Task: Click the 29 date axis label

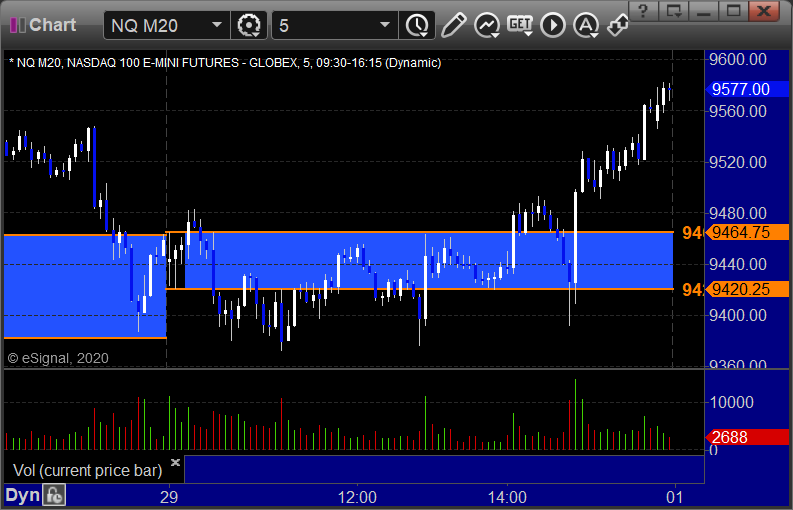Action: [x=169, y=497]
